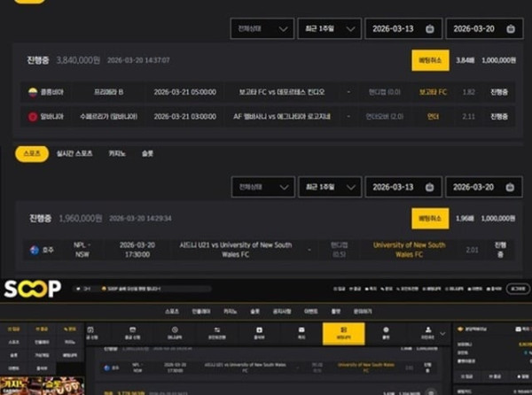This screenshot has width=532, height=395.
Task: Open 이벤트 in the SOOP navigation bar
Action: click(x=311, y=312)
